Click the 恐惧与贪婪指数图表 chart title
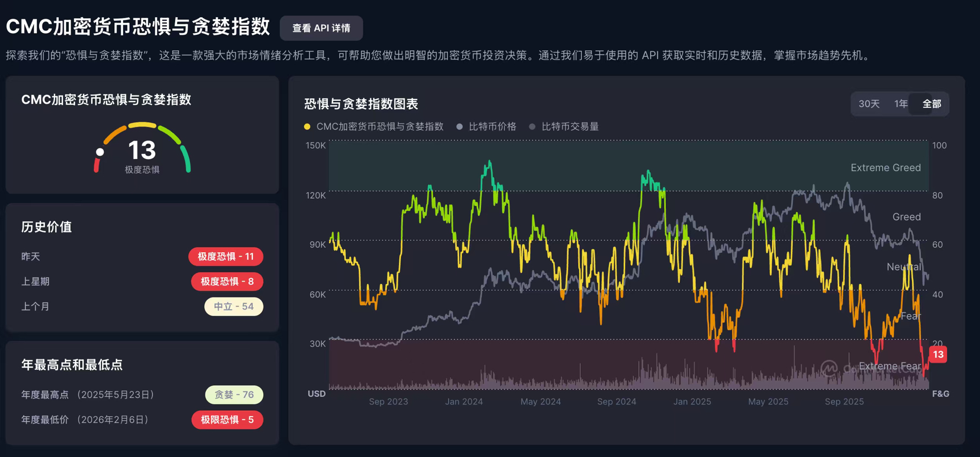980x457 pixels. click(361, 104)
